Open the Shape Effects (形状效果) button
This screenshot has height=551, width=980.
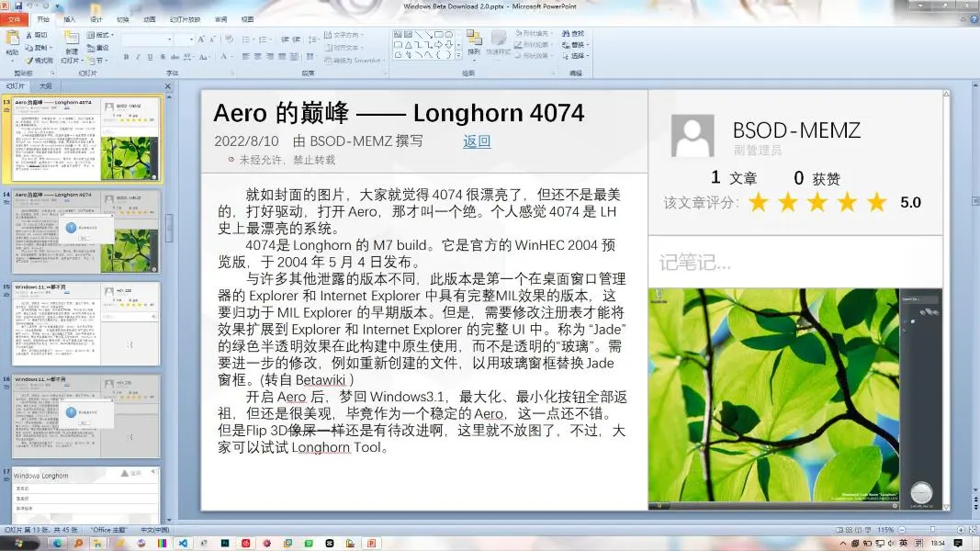click(x=533, y=56)
